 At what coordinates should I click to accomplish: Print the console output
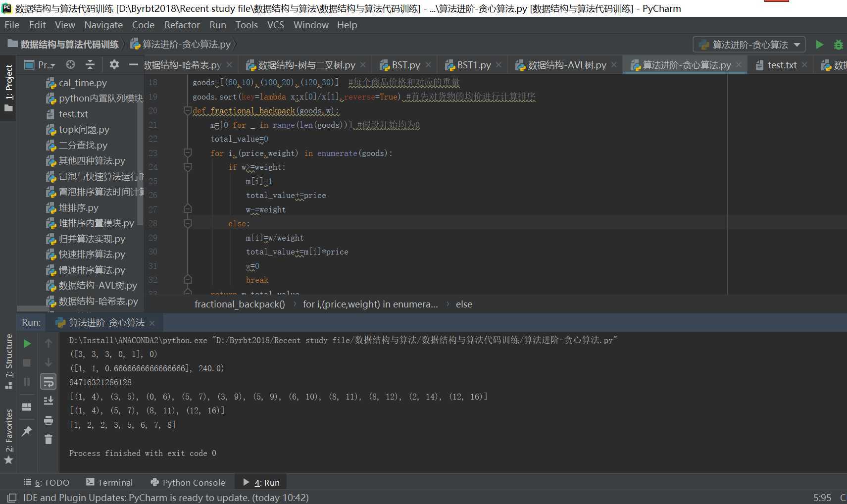(49, 420)
